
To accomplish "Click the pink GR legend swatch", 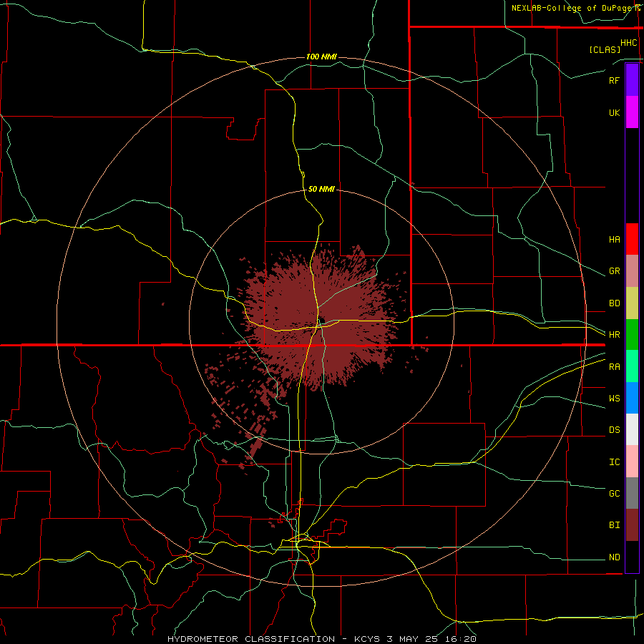I will point(632,270).
